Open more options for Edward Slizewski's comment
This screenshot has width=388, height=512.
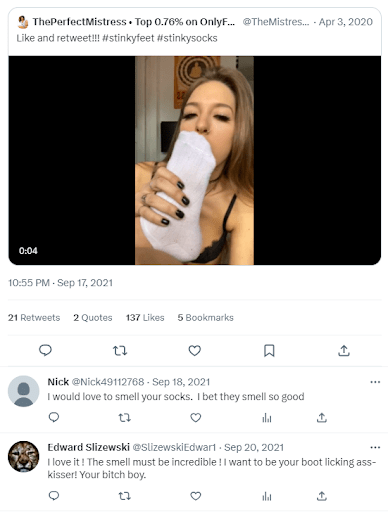click(375, 447)
